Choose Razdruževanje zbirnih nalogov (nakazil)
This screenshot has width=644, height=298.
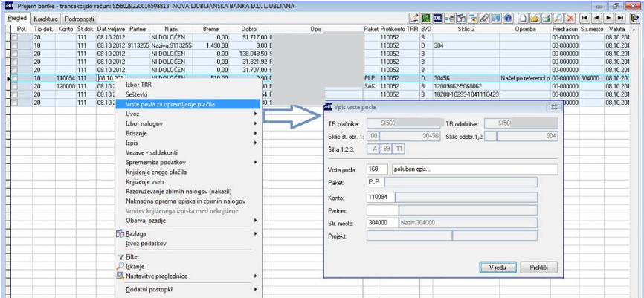(x=187, y=191)
